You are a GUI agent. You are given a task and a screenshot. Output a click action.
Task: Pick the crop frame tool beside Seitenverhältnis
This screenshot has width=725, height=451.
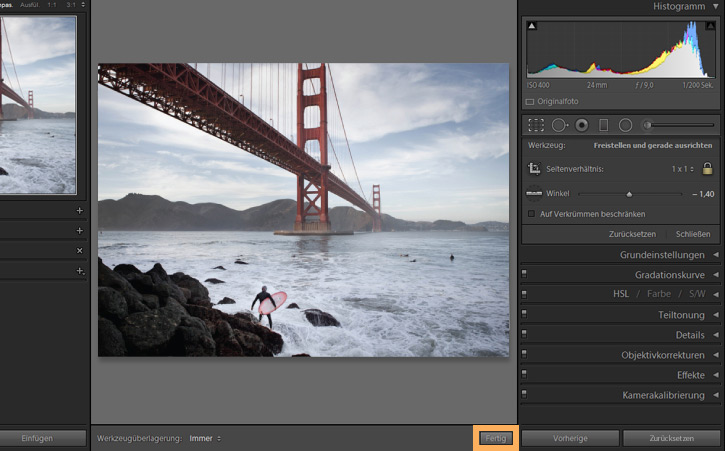534,168
